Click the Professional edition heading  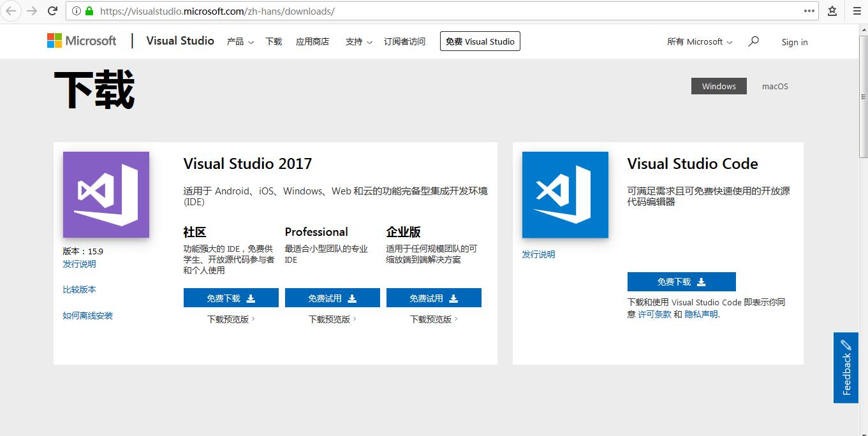316,232
